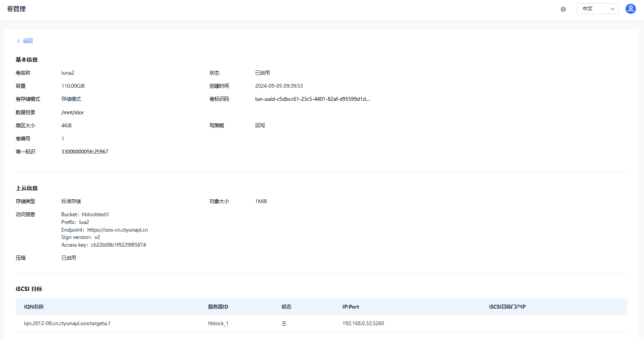
Task: Click the IQN iqn.2012-08.cn.ctyunapi.oos:targeta.1 cell
Action: (x=67, y=323)
